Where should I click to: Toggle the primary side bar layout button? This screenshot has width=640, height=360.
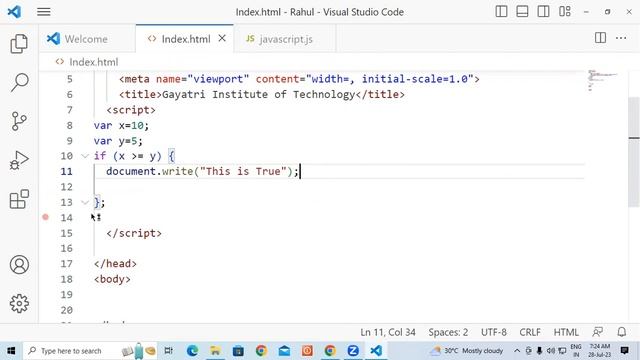pyautogui.click(x=501, y=11)
